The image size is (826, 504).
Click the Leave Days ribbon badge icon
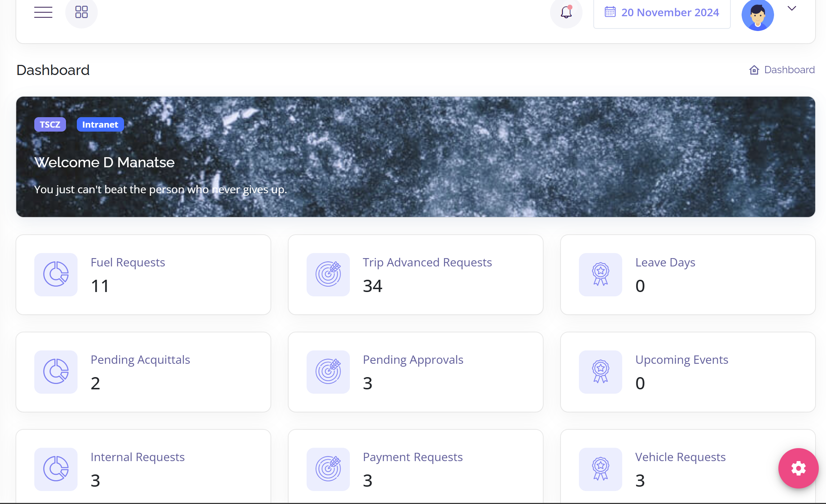pos(600,274)
